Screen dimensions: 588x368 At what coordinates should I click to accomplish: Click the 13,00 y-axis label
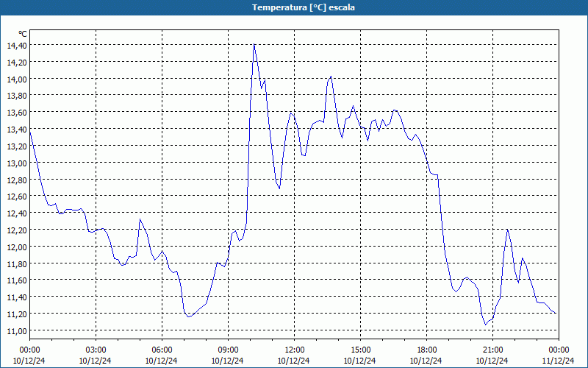tap(17, 163)
